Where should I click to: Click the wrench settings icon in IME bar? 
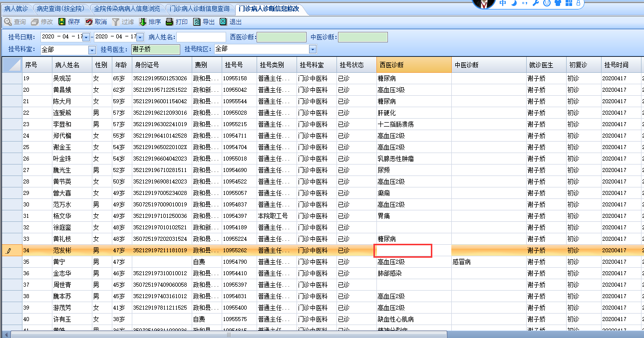536,3
